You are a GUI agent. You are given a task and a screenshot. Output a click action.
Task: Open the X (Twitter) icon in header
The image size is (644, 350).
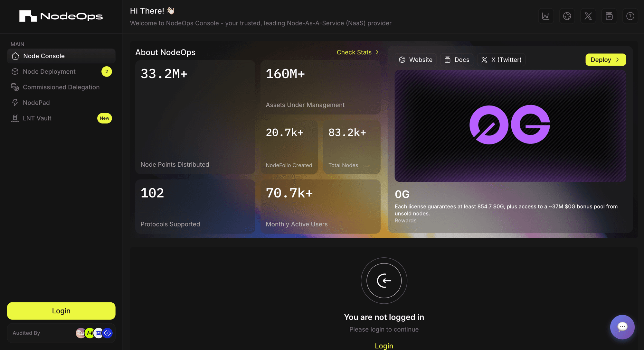pyautogui.click(x=588, y=16)
